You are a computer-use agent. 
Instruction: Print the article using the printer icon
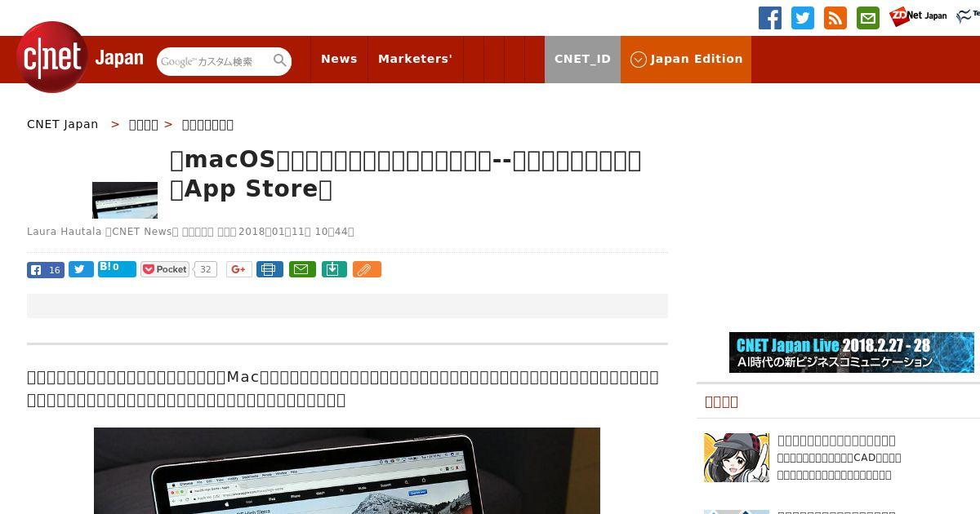[269, 269]
